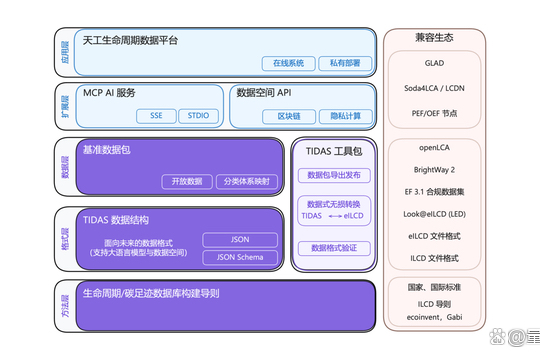Select the ILCD 导则 entry

coord(434,304)
